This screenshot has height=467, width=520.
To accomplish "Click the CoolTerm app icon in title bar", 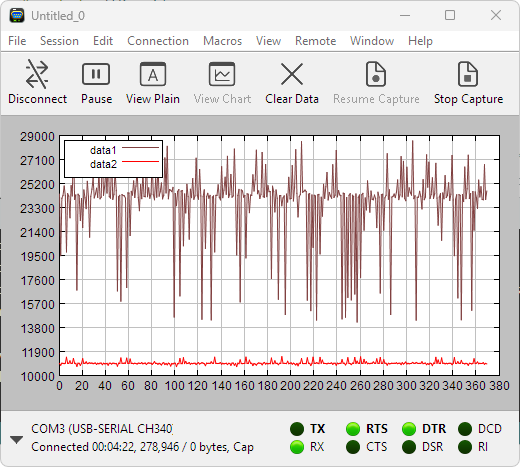I will pyautogui.click(x=17, y=16).
